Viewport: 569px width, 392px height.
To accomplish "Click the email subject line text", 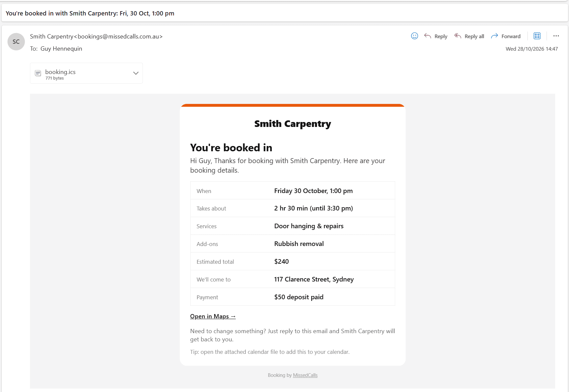I will [90, 13].
